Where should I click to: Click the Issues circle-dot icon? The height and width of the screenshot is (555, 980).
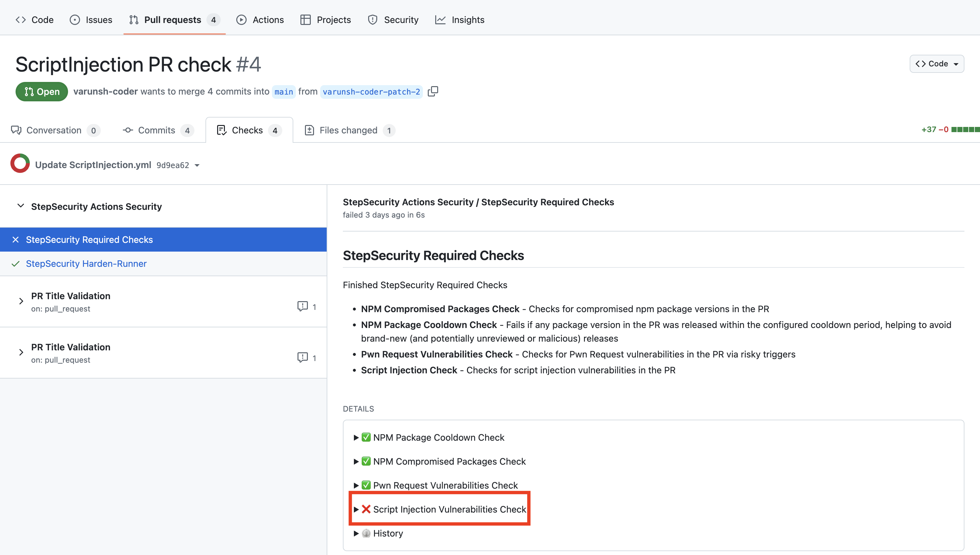tap(75, 20)
